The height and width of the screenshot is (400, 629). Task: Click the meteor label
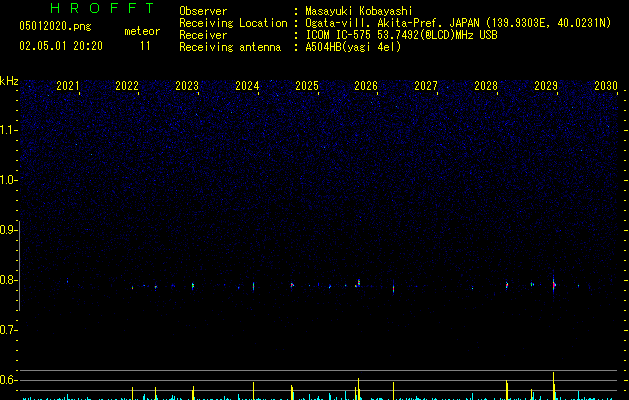tap(142, 31)
